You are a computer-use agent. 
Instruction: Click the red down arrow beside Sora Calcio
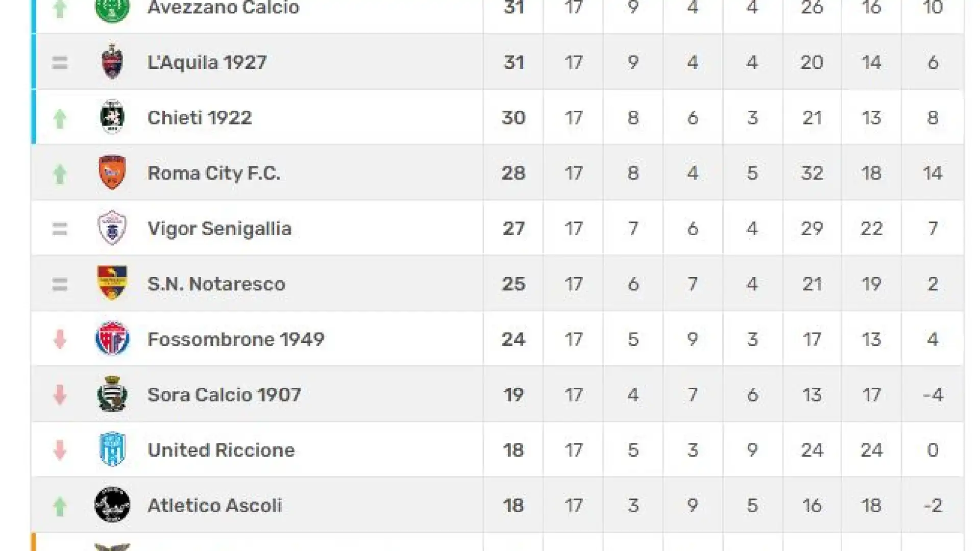pyautogui.click(x=60, y=394)
